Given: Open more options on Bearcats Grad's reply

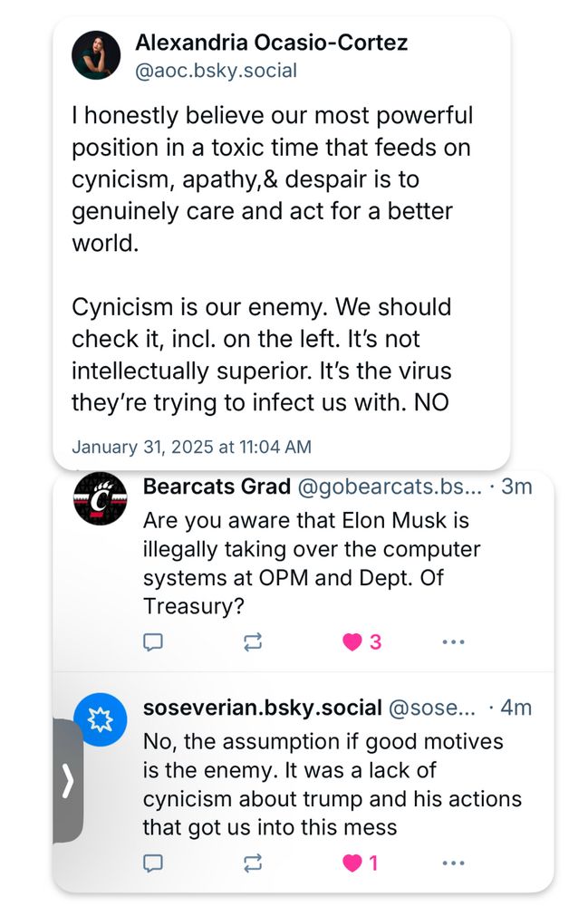Looking at the screenshot, I should coord(452,642).
